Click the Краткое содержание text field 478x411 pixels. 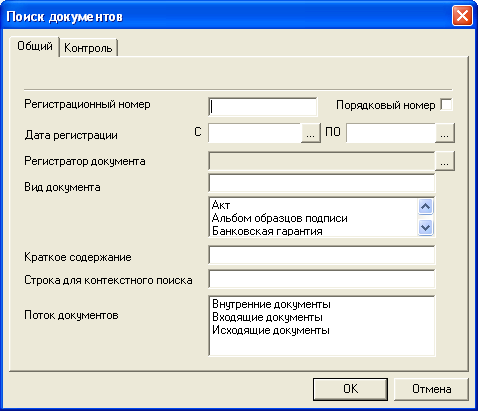[x=322, y=255]
